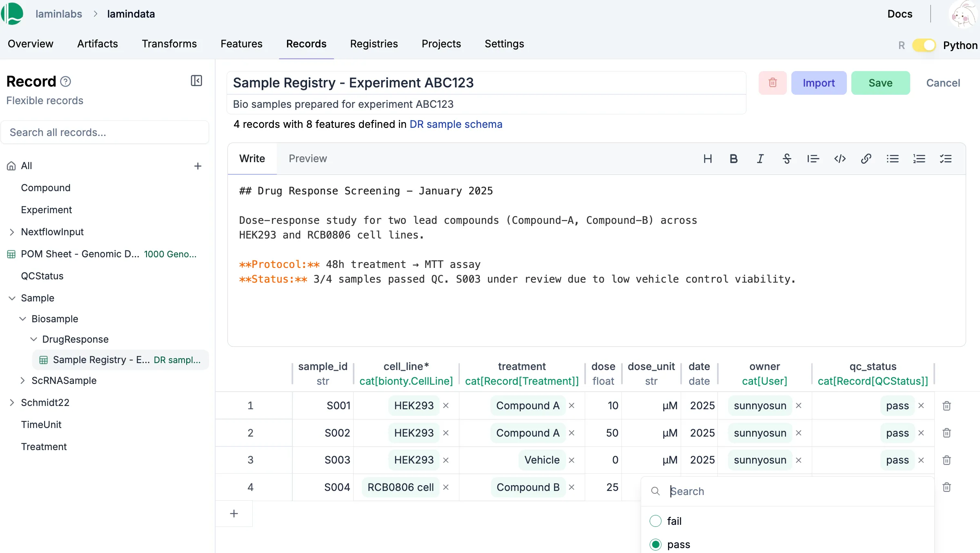This screenshot has height=553, width=980.
Task: Switch to the Preview tab
Action: coord(308,158)
